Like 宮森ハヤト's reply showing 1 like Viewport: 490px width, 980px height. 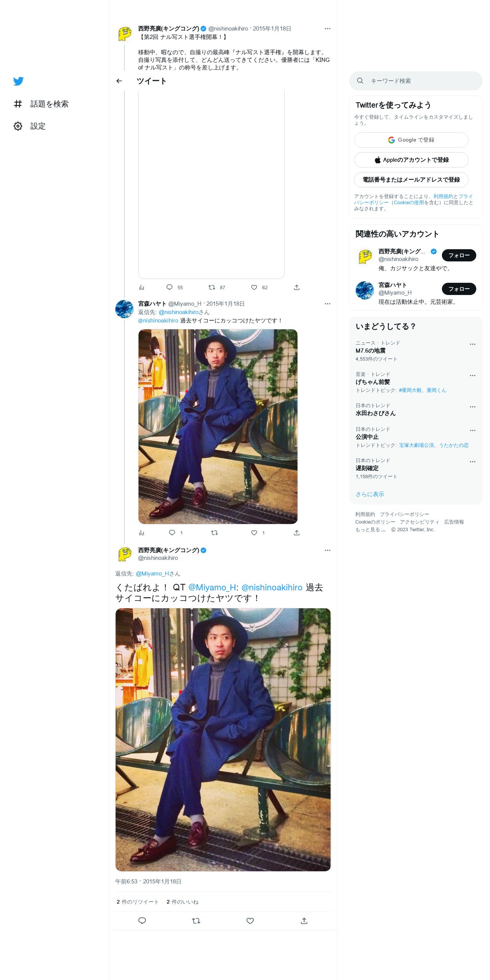point(254,533)
